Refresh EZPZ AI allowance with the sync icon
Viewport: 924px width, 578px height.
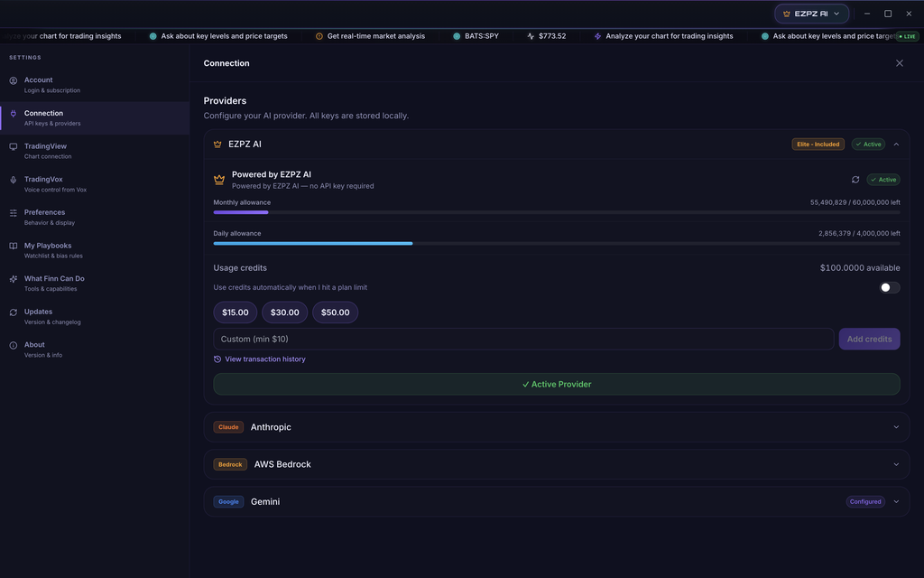(855, 180)
